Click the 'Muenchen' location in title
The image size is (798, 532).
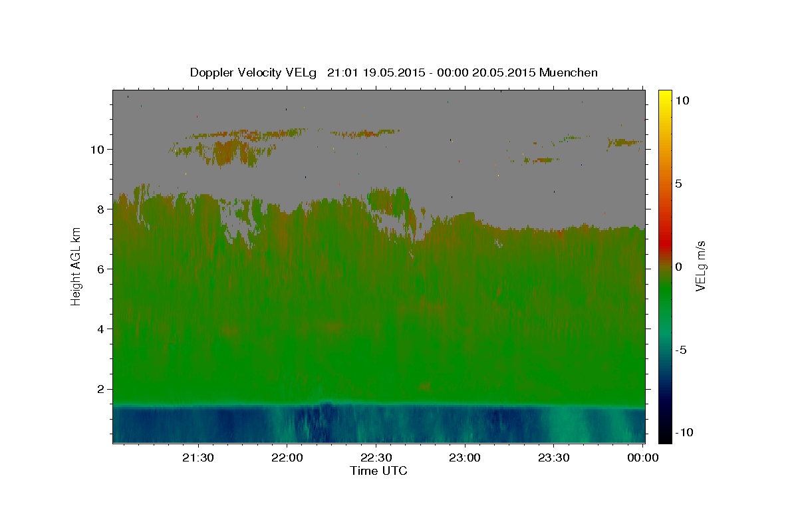(569, 72)
